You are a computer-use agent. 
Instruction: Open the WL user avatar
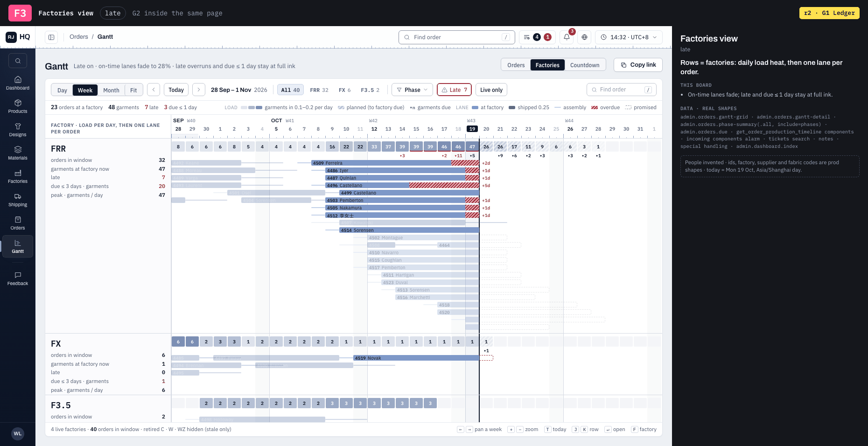(x=18, y=433)
